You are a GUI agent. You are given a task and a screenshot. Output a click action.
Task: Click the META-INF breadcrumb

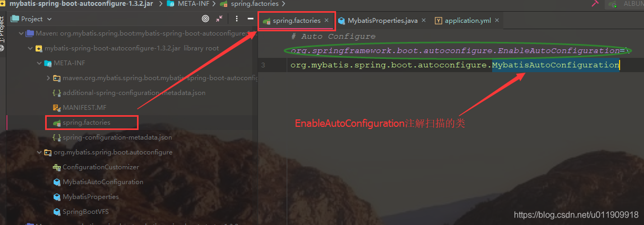click(x=193, y=4)
